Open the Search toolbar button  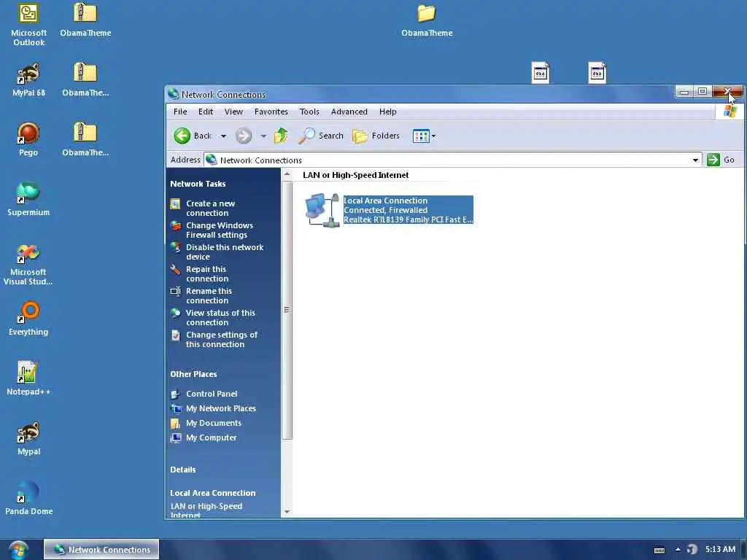(321, 136)
